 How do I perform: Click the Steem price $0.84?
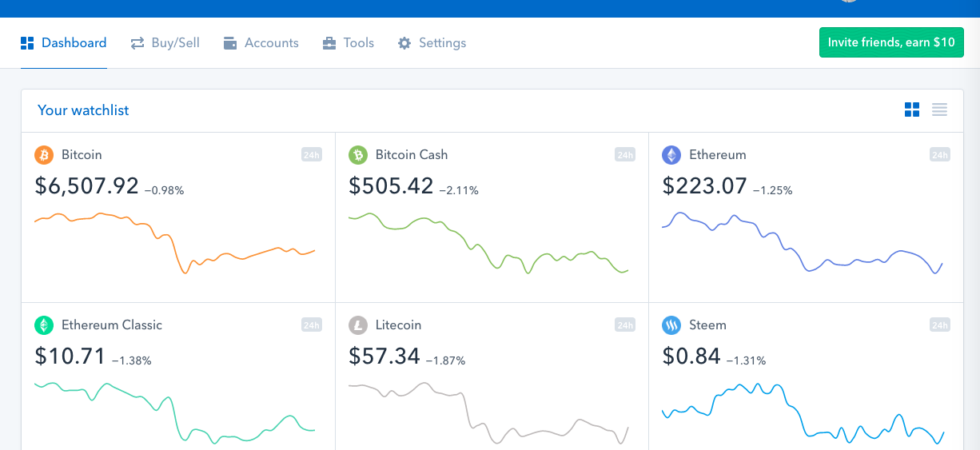click(691, 356)
